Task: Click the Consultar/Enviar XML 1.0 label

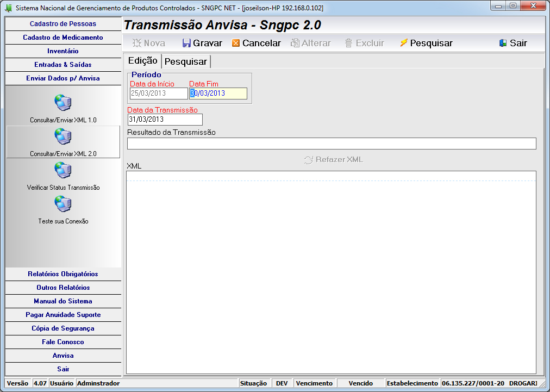Action: [x=63, y=120]
